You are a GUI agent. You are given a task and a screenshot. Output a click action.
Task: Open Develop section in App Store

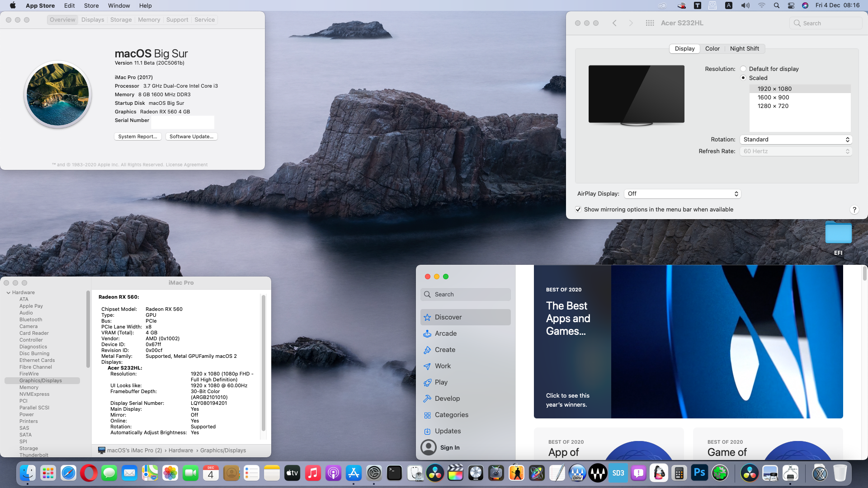(x=465, y=399)
